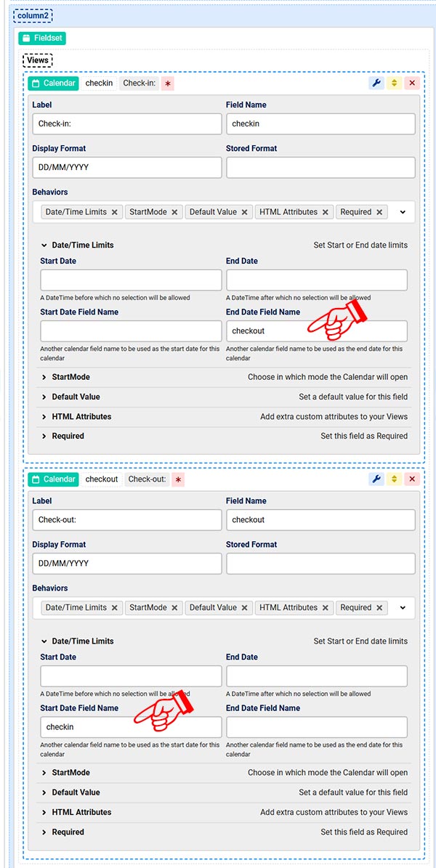This screenshot has height=868, width=436.
Task: Click Start Date input in checkin calendar
Action: point(131,280)
